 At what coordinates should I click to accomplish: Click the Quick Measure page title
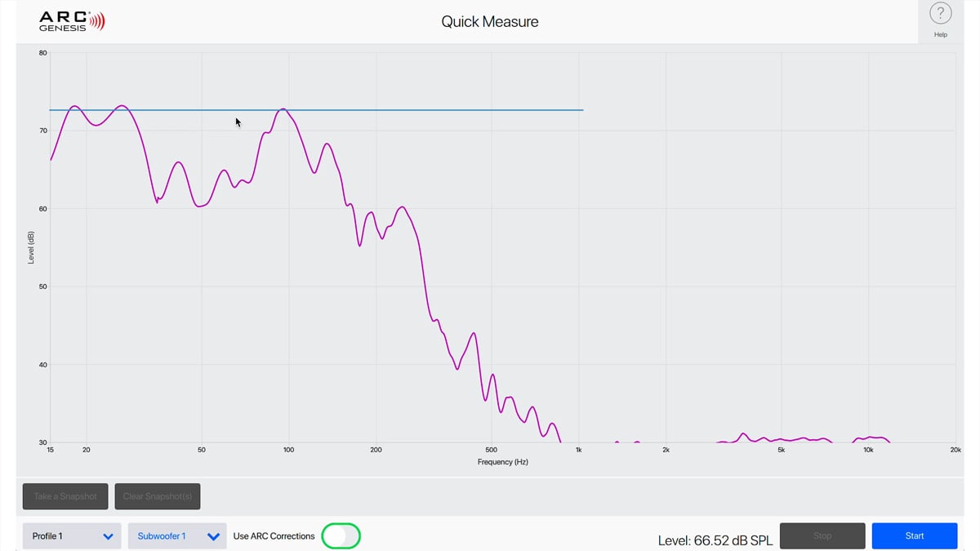490,22
